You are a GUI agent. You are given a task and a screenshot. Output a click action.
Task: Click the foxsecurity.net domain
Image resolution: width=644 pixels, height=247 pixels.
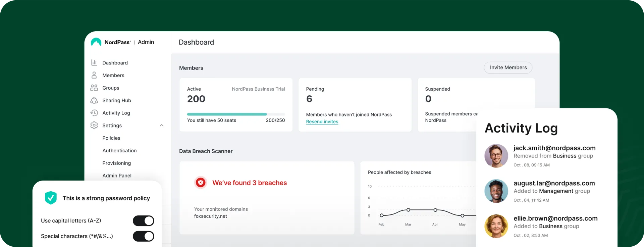point(211,216)
